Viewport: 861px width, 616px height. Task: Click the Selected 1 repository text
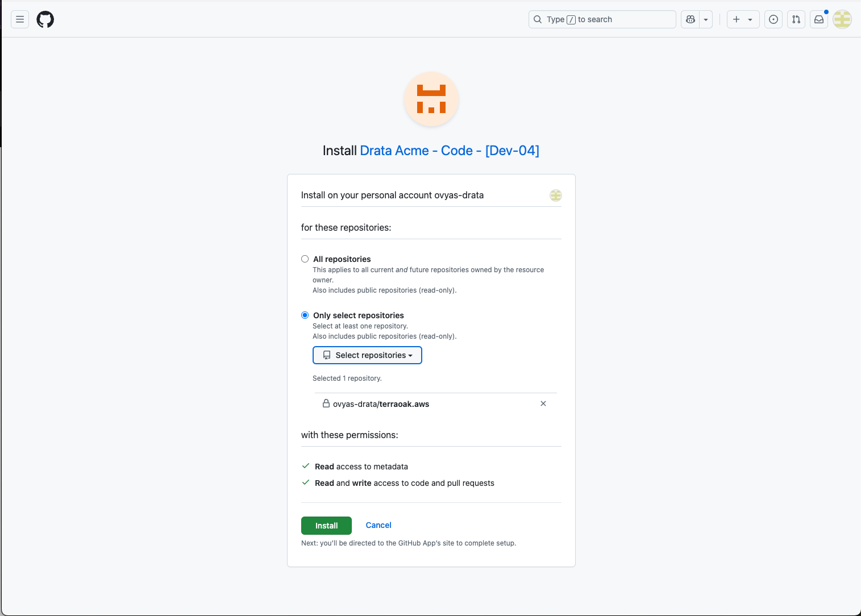pyautogui.click(x=347, y=378)
